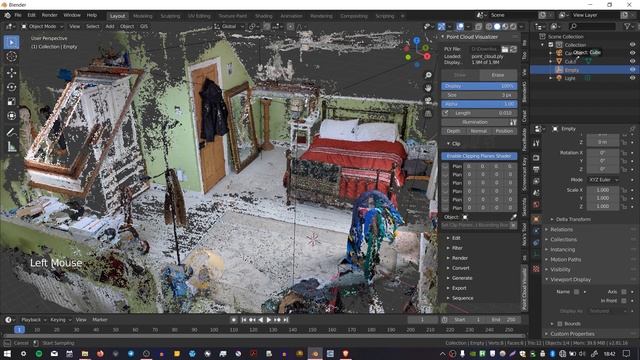
Task: Expand the Convert section
Action: point(460,268)
